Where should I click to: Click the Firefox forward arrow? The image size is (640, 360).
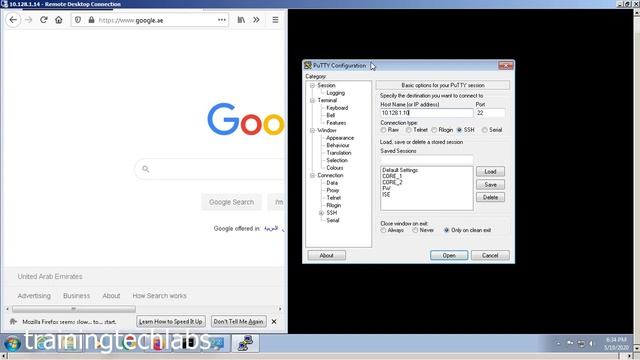tap(29, 20)
